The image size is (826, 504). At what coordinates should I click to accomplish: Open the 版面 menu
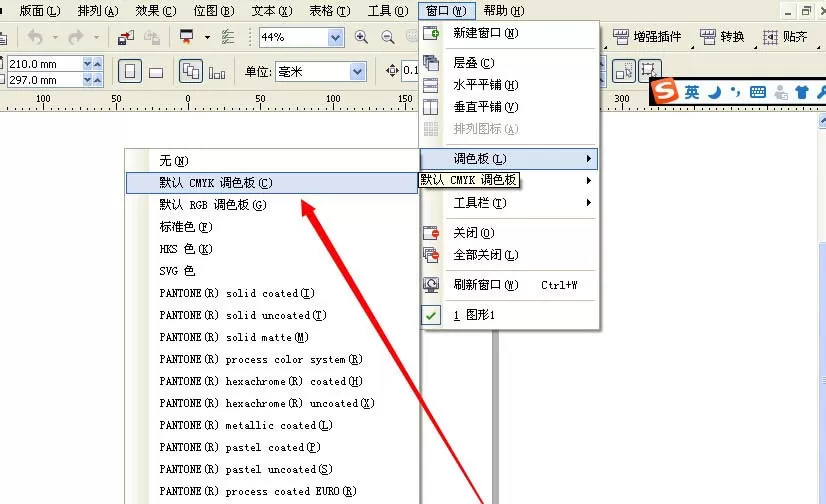(40, 11)
